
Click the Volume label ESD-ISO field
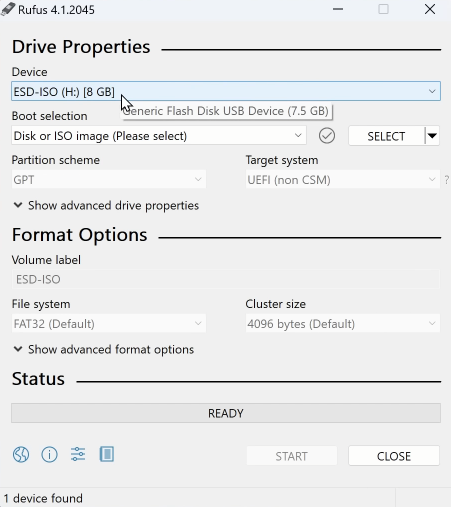pos(226,279)
